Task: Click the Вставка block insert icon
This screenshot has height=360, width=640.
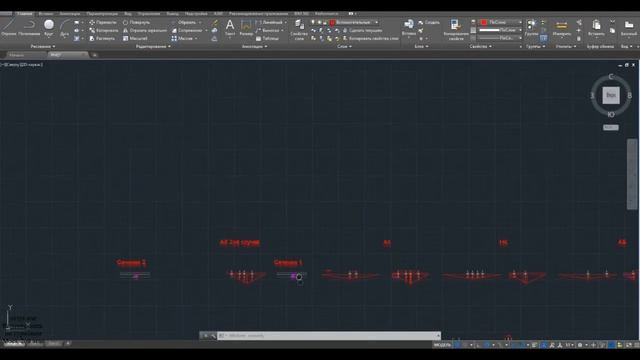Action: pyautogui.click(x=409, y=27)
